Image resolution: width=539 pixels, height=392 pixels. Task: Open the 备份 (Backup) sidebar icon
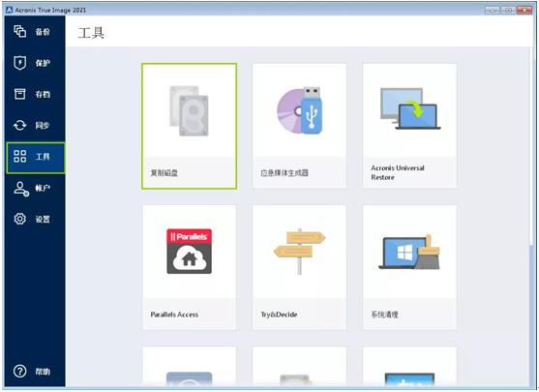[x=20, y=31]
